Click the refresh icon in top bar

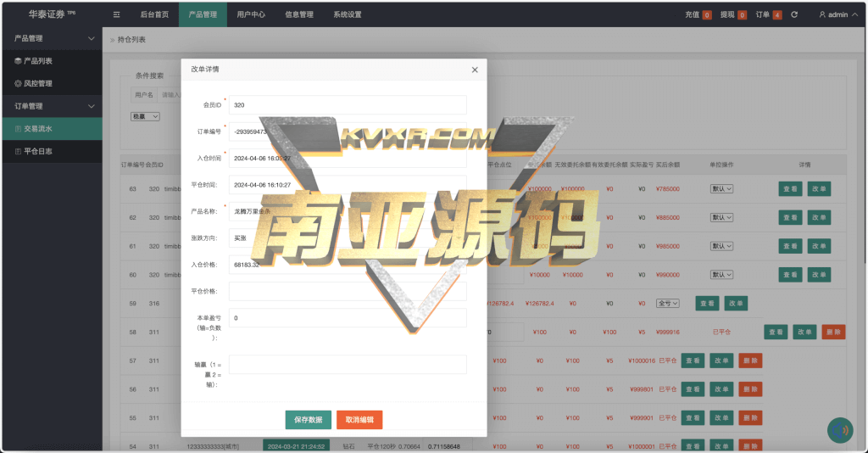[x=794, y=14]
